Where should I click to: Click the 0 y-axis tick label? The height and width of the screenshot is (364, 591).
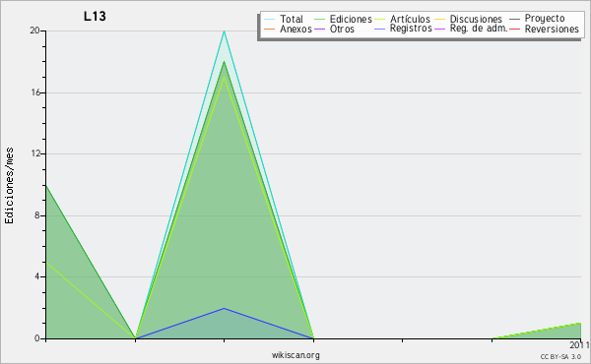pos(37,338)
